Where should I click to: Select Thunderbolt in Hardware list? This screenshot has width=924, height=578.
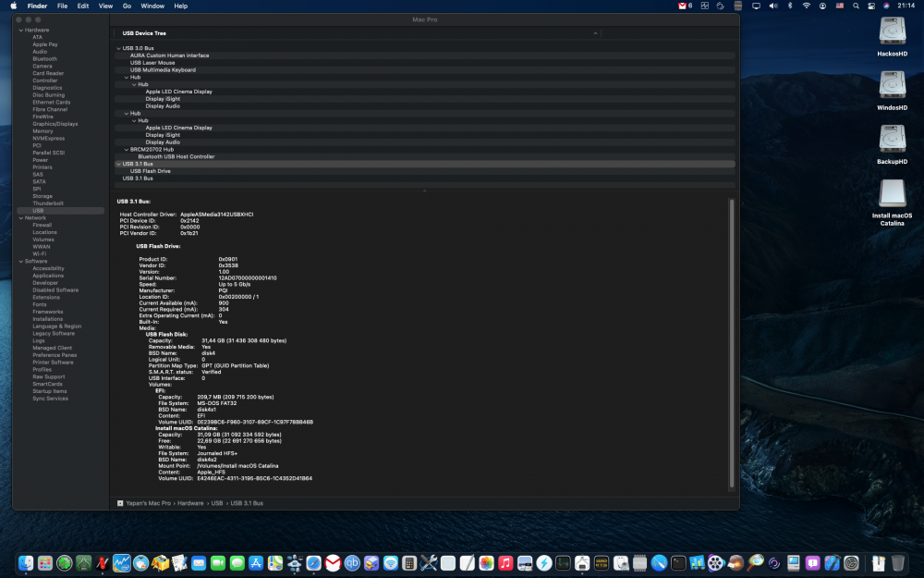pyautogui.click(x=48, y=203)
